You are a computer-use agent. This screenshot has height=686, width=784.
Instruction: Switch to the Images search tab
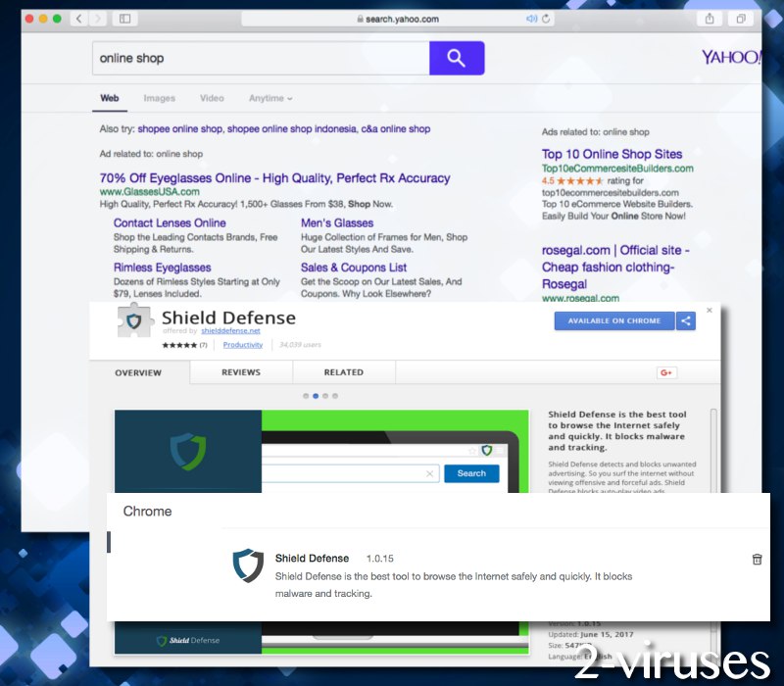[159, 98]
